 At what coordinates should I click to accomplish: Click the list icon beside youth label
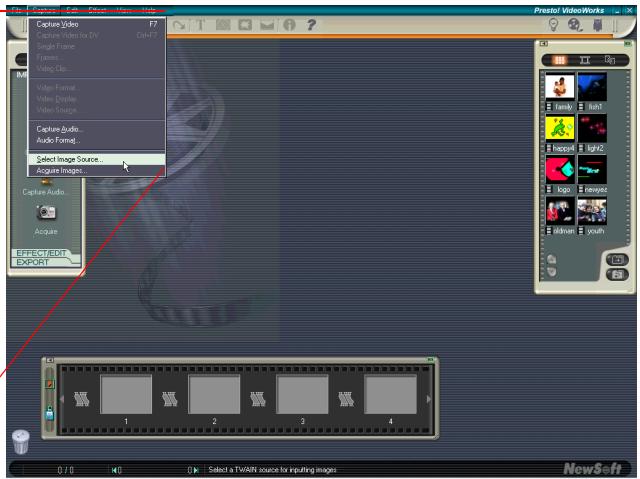(581, 231)
